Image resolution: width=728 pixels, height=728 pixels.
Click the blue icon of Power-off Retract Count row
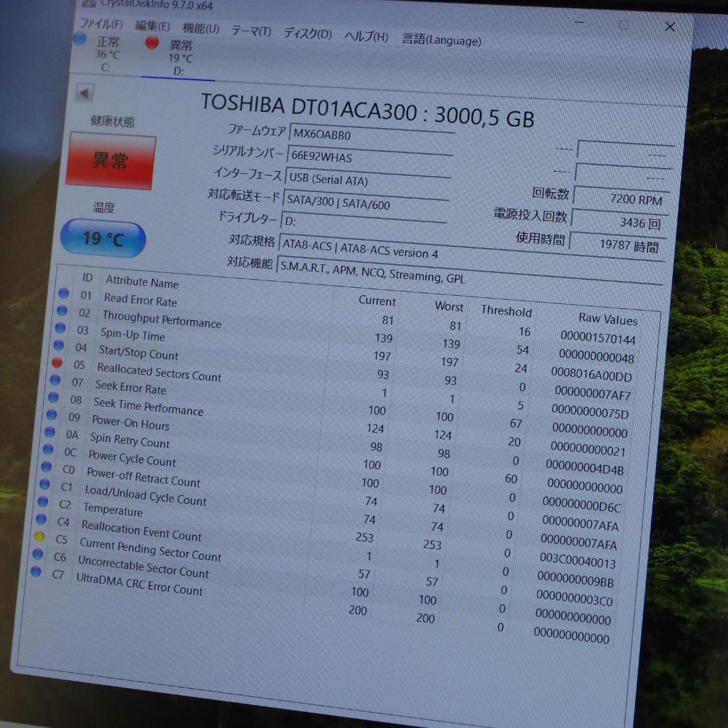coord(47,466)
